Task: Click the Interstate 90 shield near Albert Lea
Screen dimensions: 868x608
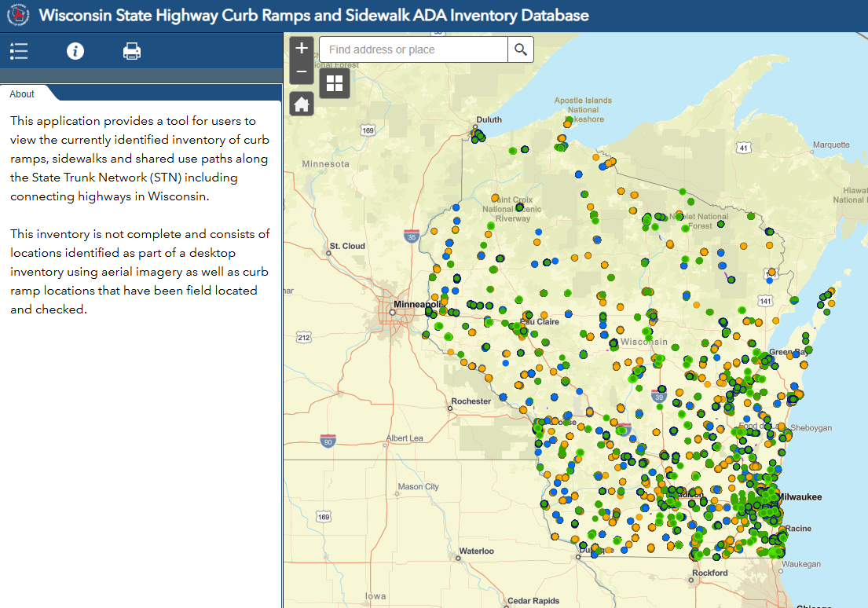Action: coord(328,441)
